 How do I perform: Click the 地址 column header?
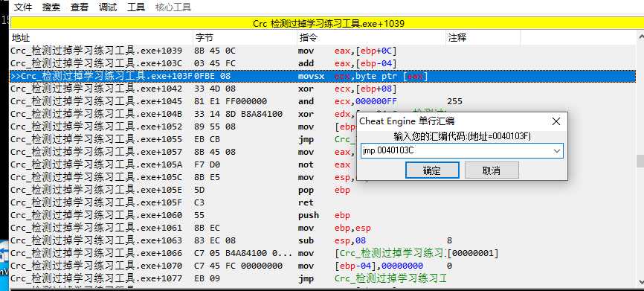101,38
